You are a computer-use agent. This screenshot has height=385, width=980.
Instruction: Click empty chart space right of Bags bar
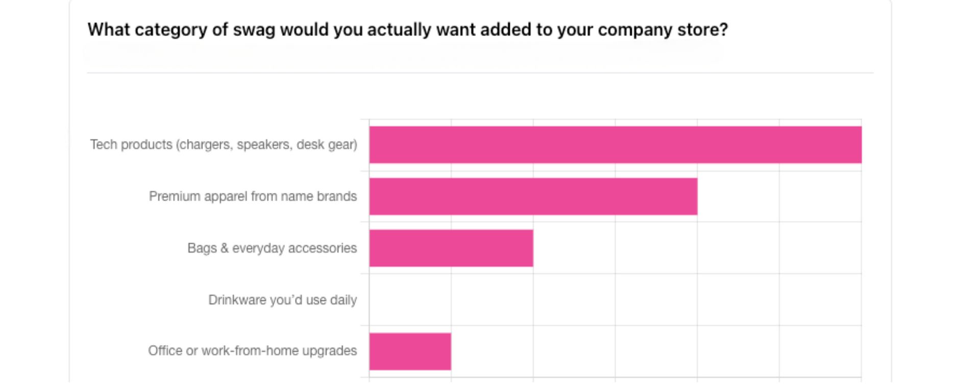(697, 248)
